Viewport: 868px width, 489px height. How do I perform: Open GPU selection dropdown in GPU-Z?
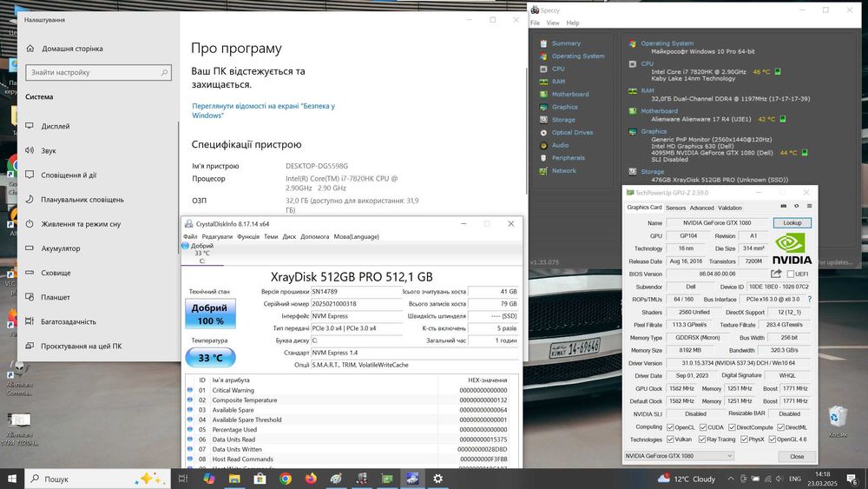click(680, 456)
